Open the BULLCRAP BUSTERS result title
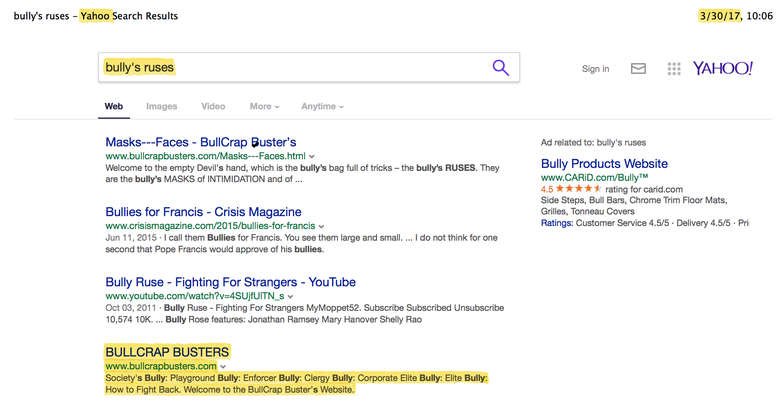This screenshot has width=784, height=409. pos(167,352)
